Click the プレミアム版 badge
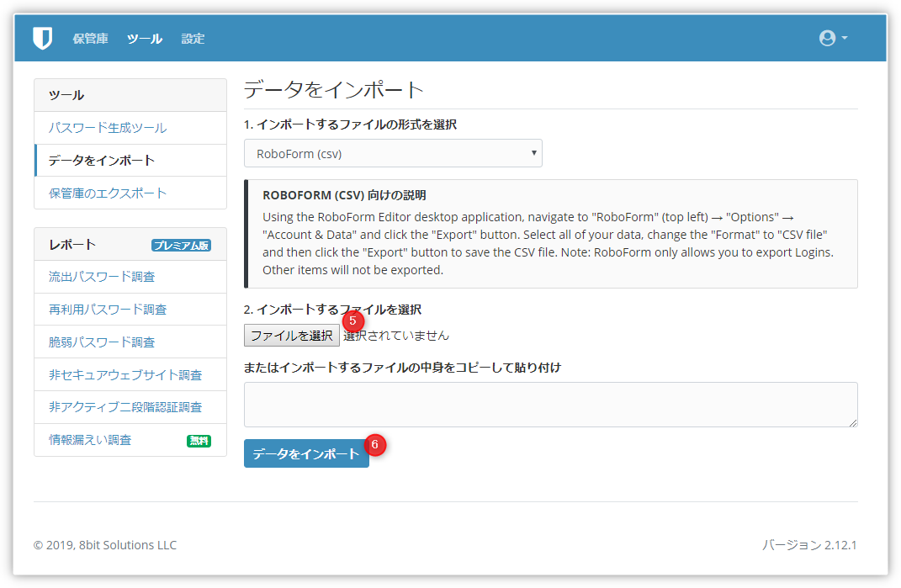This screenshot has width=901, height=588. [181, 246]
